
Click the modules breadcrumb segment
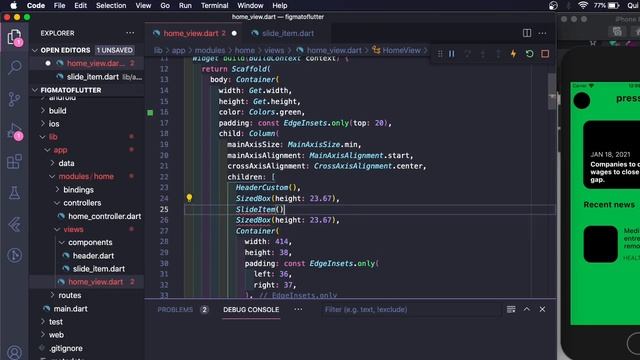[209, 50]
